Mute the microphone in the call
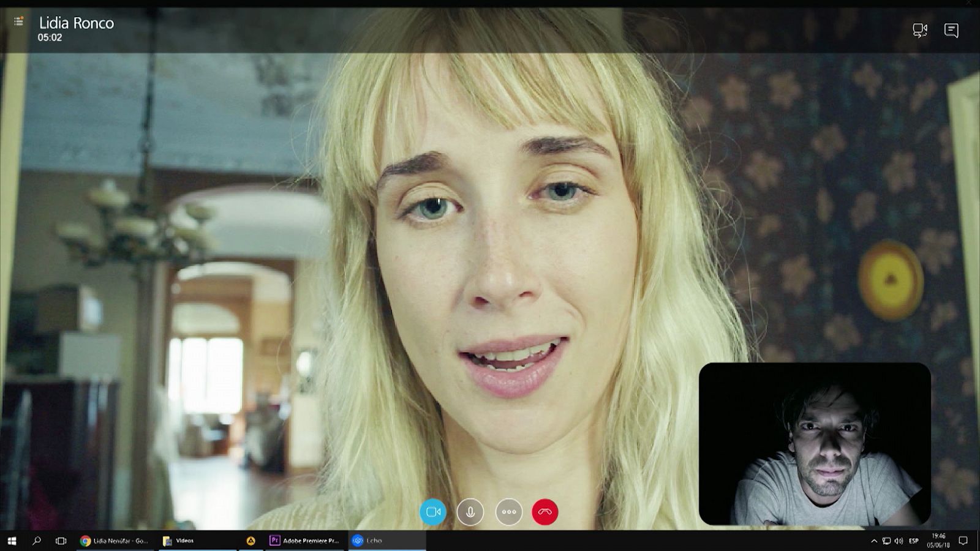The image size is (980, 551). point(470,512)
